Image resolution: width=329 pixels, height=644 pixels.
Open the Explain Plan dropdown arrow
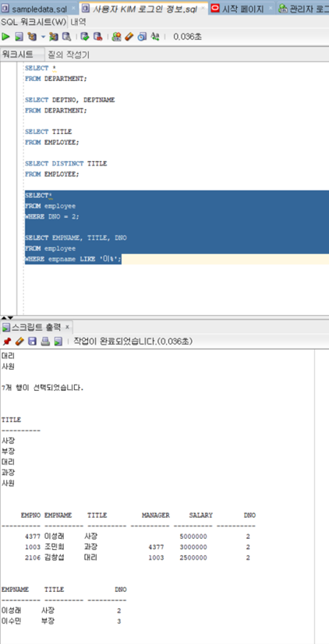[43, 37]
